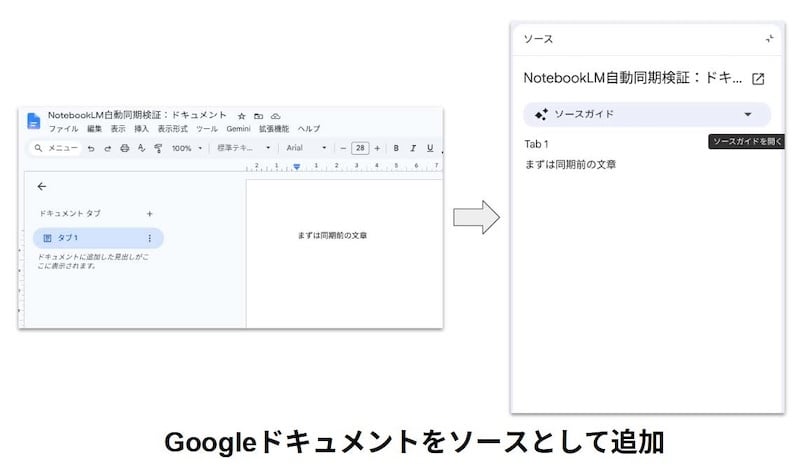This screenshot has height=465, width=804.
Task: Collapse the ソース panel
Action: click(769, 38)
